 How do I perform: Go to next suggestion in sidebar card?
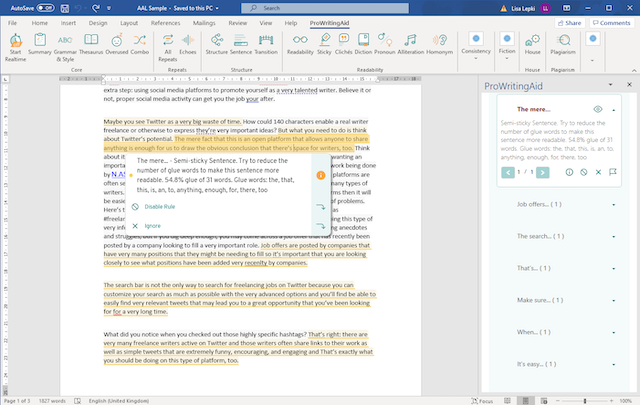click(542, 172)
